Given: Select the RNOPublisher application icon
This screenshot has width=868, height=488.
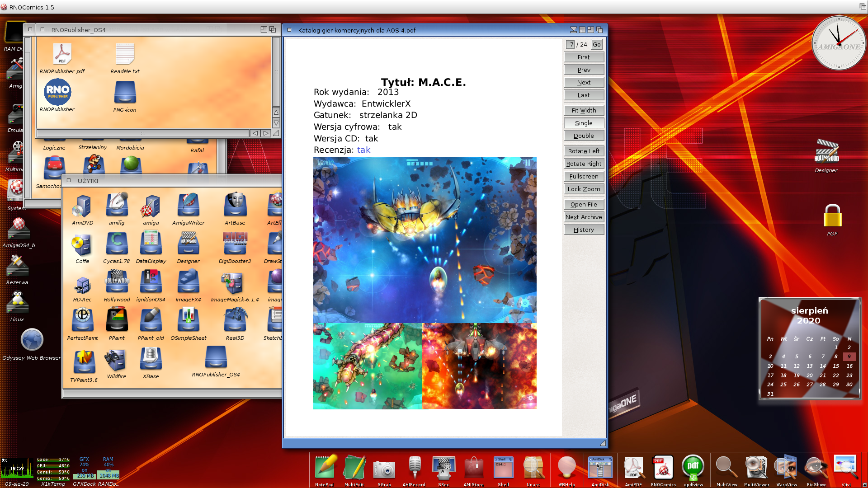Looking at the screenshot, I should click(57, 92).
